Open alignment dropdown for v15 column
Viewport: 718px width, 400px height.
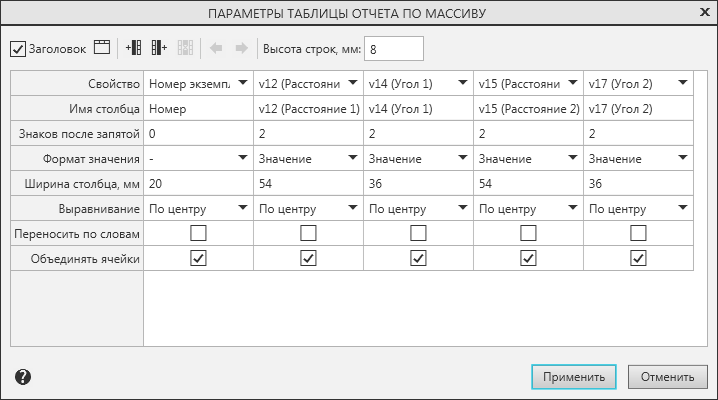point(571,208)
